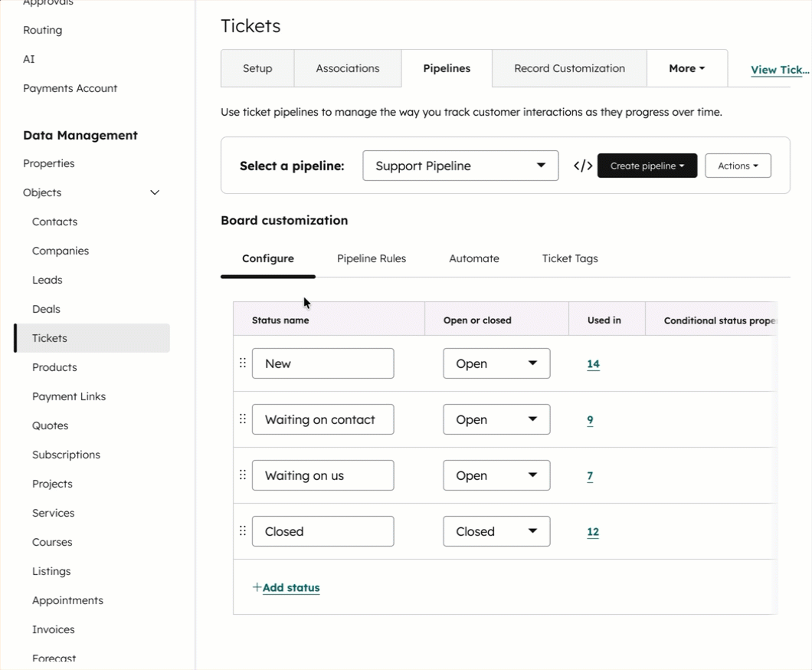Click the drag handle beside Waiting on us
This screenshot has height=670, width=812.
(242, 475)
